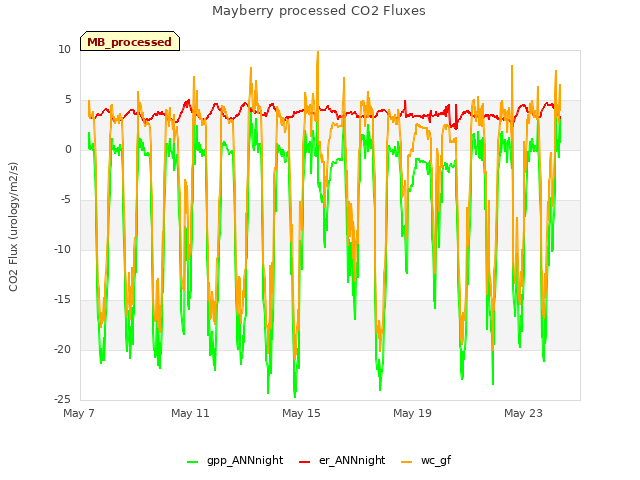Click the CO2 Flux y-axis title
Image resolution: width=640 pixels, height=480 pixels.
[x=13, y=227]
